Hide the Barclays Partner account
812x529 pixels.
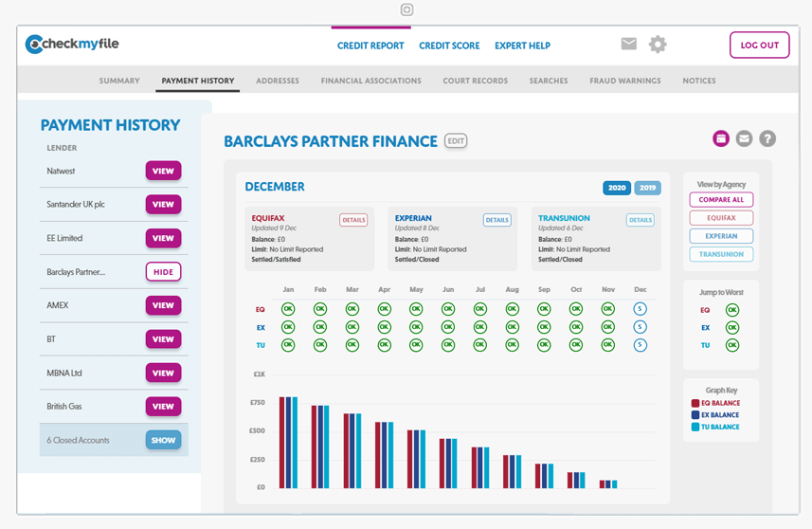click(163, 272)
